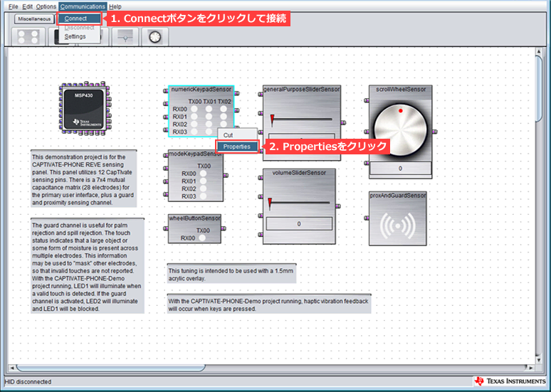This screenshot has height=392, width=551.
Task: Click the horizontal scrollbar left arrow
Action: [x=12, y=368]
